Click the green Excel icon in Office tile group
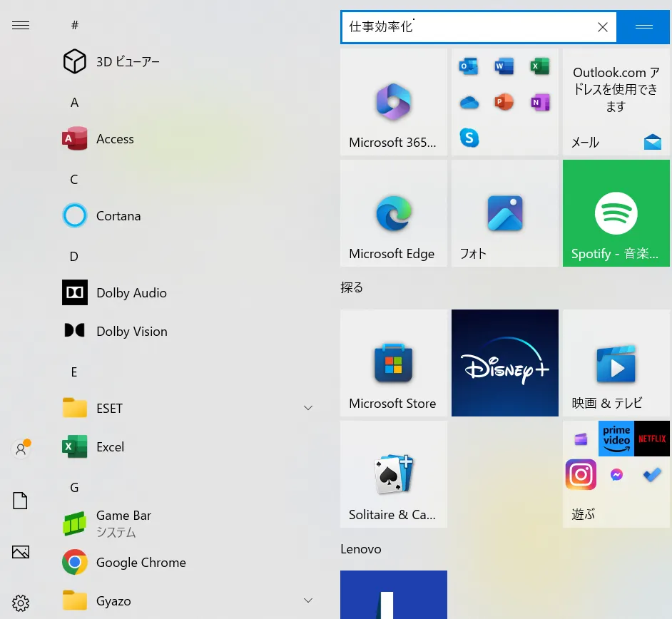This screenshot has width=672, height=619. tap(540, 66)
